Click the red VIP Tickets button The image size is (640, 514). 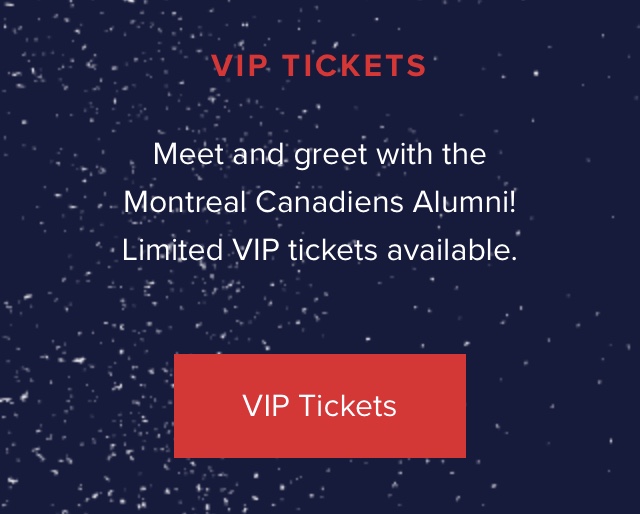click(x=320, y=406)
